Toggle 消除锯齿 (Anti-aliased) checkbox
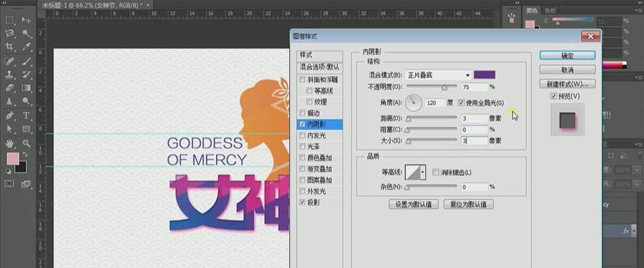 pos(436,173)
